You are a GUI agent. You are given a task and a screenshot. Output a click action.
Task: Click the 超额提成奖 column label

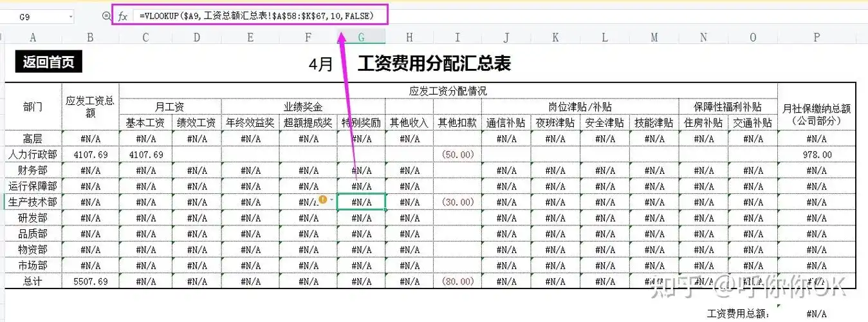(x=308, y=122)
